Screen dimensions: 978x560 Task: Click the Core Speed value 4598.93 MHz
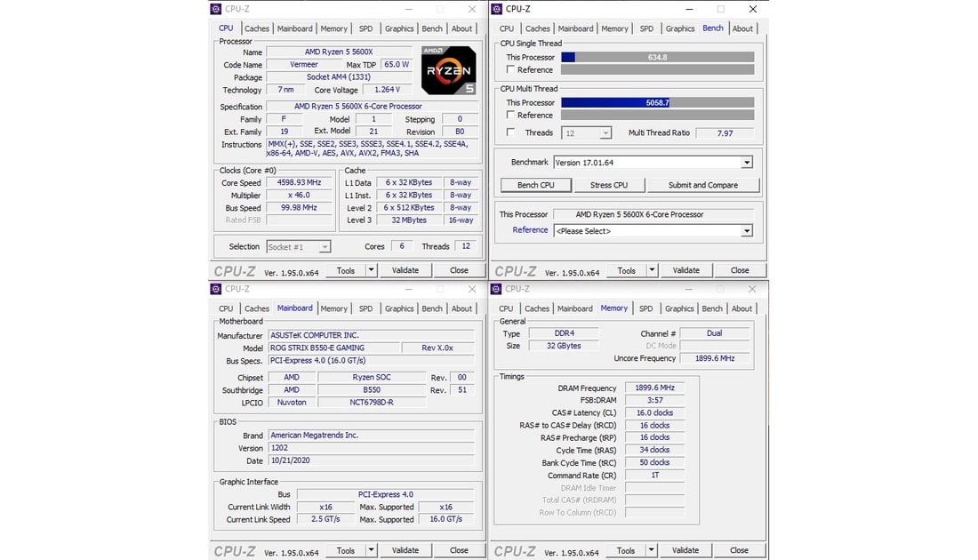(x=299, y=183)
